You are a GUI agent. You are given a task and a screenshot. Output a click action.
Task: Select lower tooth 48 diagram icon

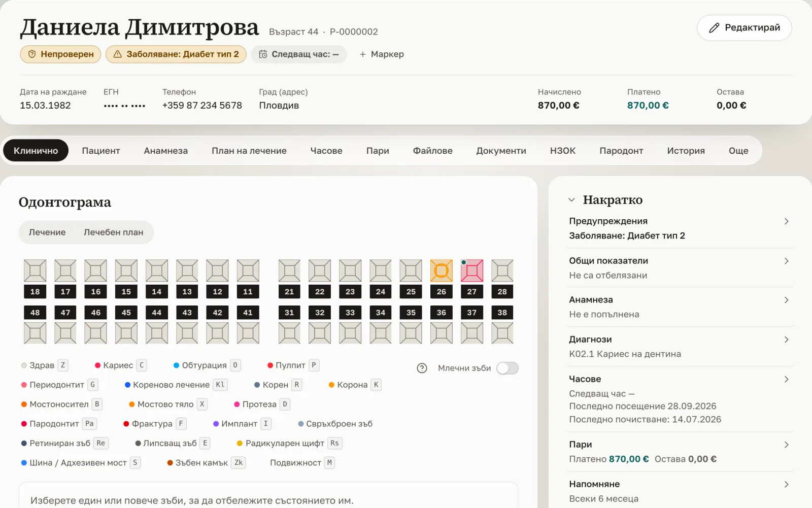[35, 333]
